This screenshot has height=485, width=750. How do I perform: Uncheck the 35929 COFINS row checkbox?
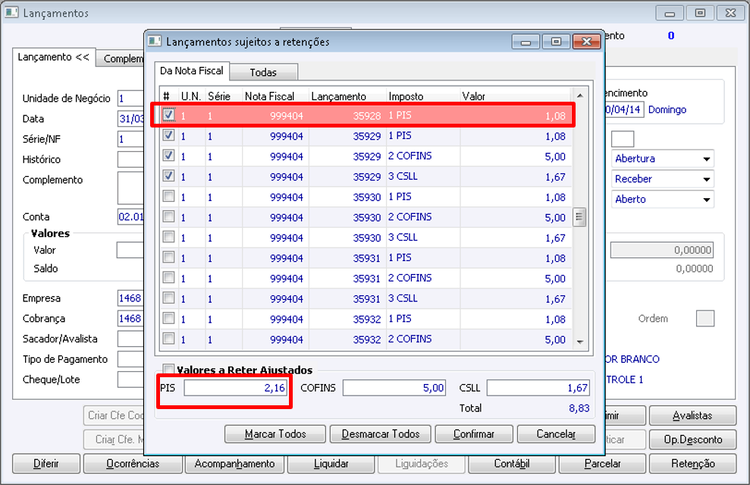(168, 156)
